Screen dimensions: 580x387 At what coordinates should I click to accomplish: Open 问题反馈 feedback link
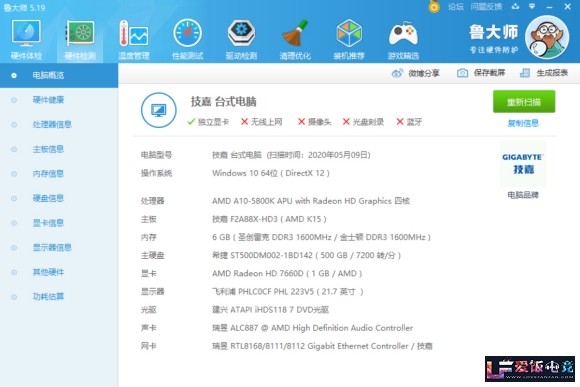[x=486, y=7]
